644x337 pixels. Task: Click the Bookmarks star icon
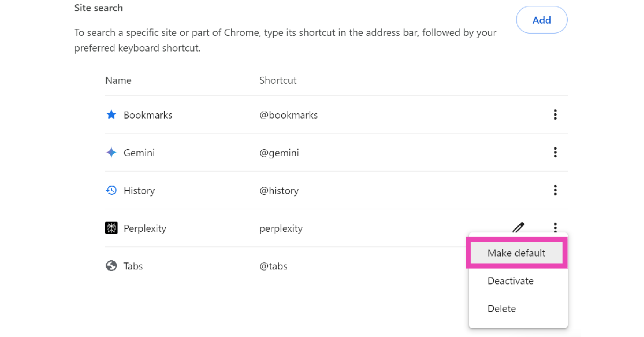111,115
